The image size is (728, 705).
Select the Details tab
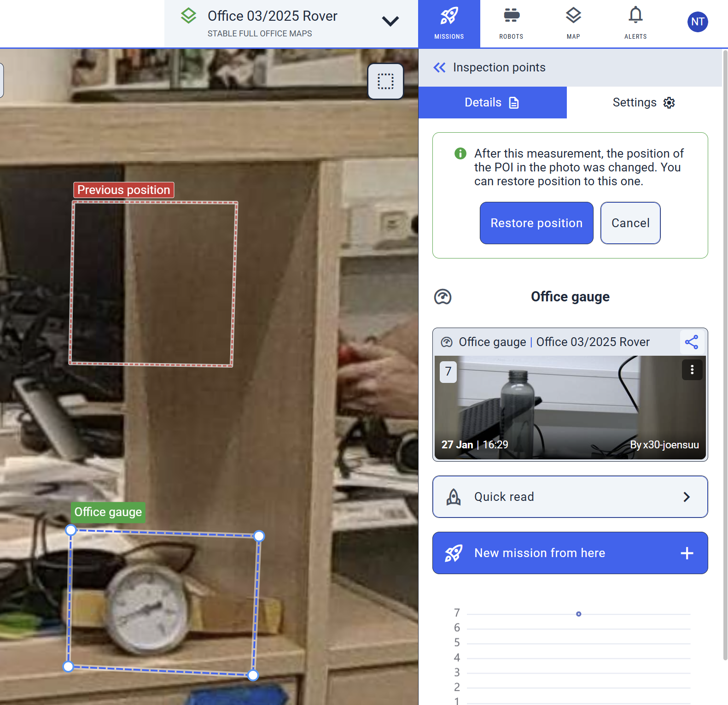click(492, 102)
